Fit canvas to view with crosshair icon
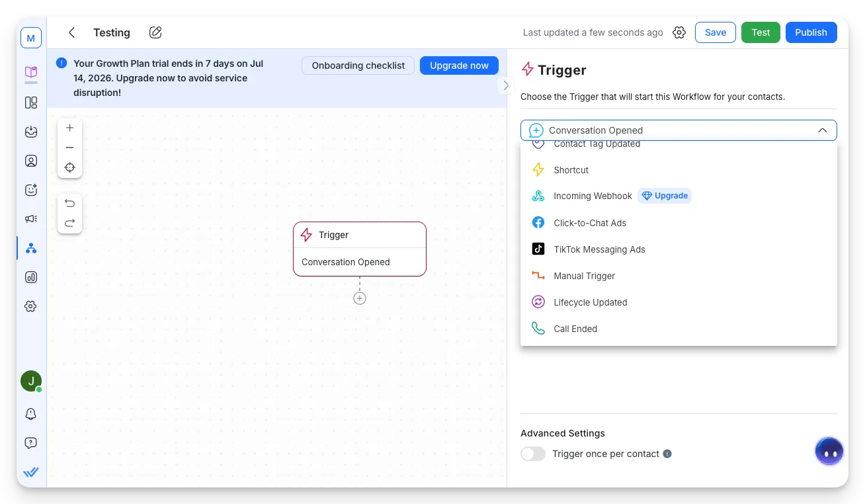 tap(70, 167)
